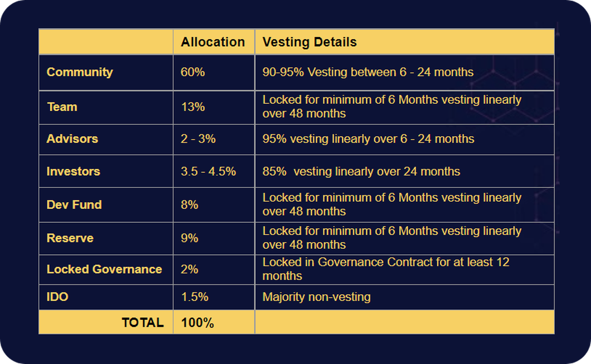Select the 13% allocation value
The image size is (591, 364).
point(193,107)
